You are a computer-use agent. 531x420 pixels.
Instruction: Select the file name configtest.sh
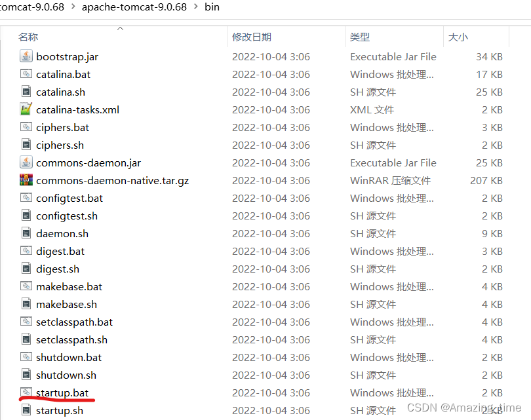[67, 216]
